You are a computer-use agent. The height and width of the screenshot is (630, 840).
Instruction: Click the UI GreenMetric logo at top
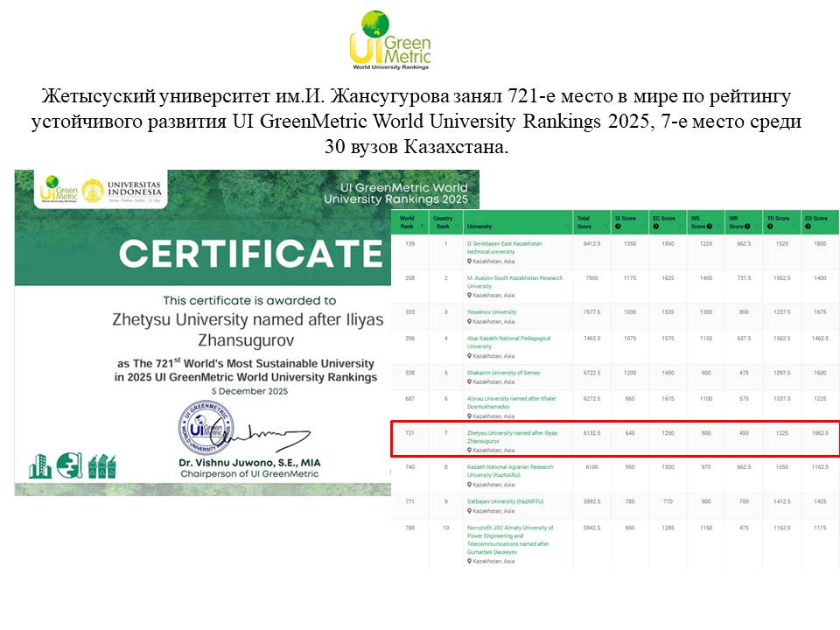coord(390,40)
